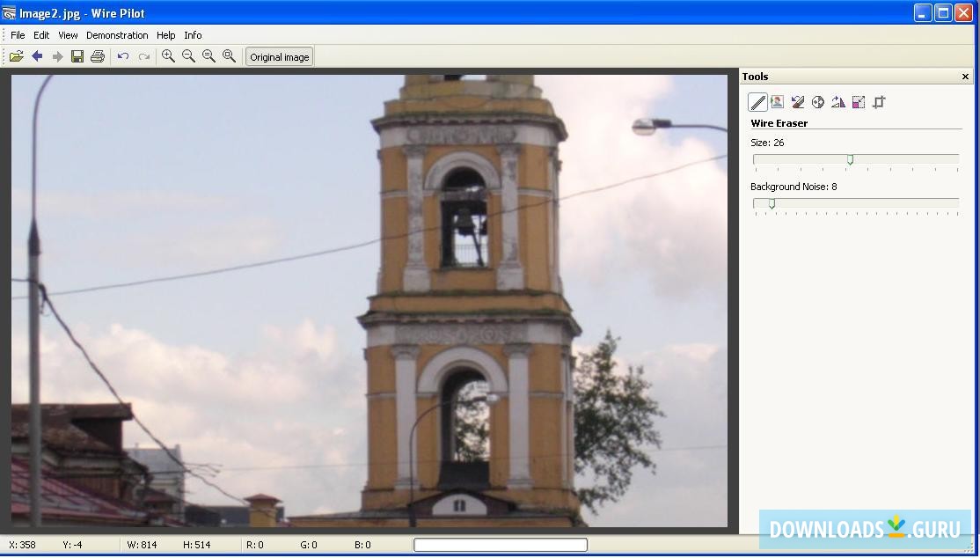Click the round half-shaded disc tool icon
Viewport: 980px width, 558px height.
[x=818, y=102]
